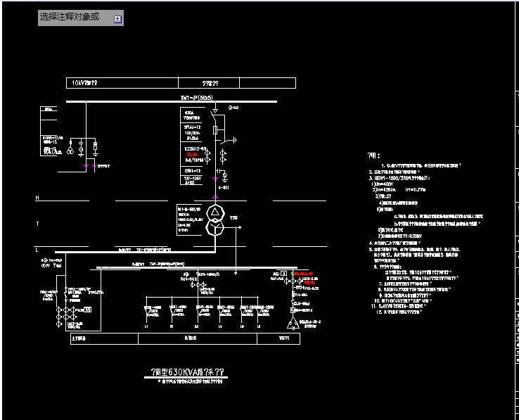Select the TMY-3*(50x5) busbar label

click(196, 98)
